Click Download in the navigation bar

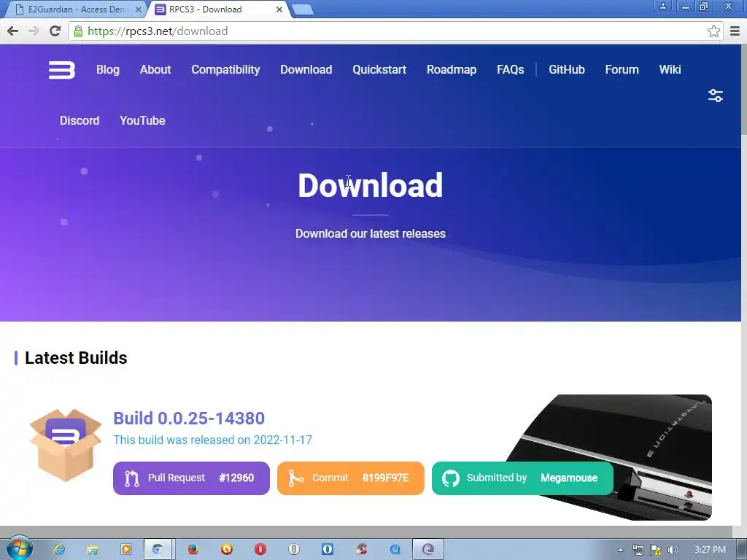(x=306, y=70)
